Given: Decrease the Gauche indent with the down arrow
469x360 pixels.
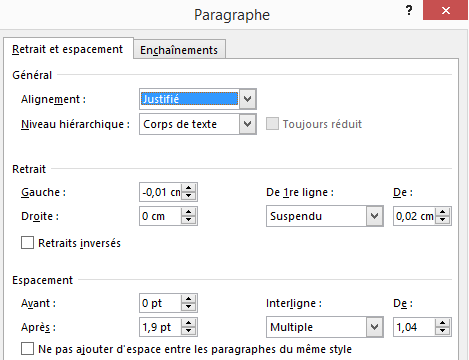Looking at the screenshot, I should coord(189,196).
